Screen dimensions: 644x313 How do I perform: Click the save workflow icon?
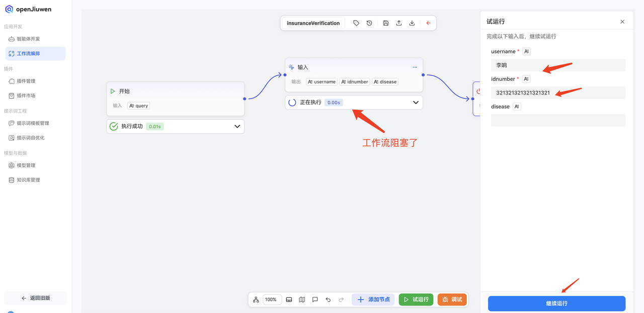coord(385,23)
